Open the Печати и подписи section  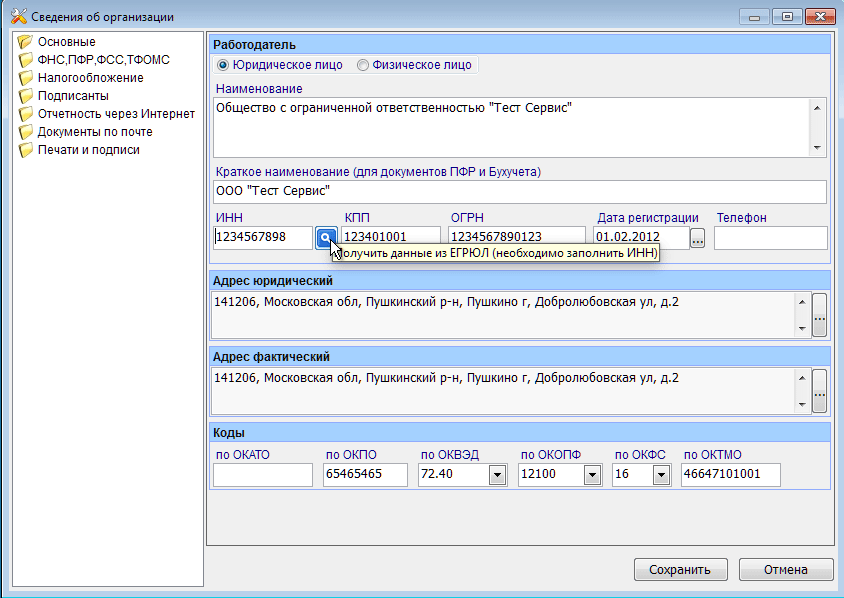click(88, 150)
